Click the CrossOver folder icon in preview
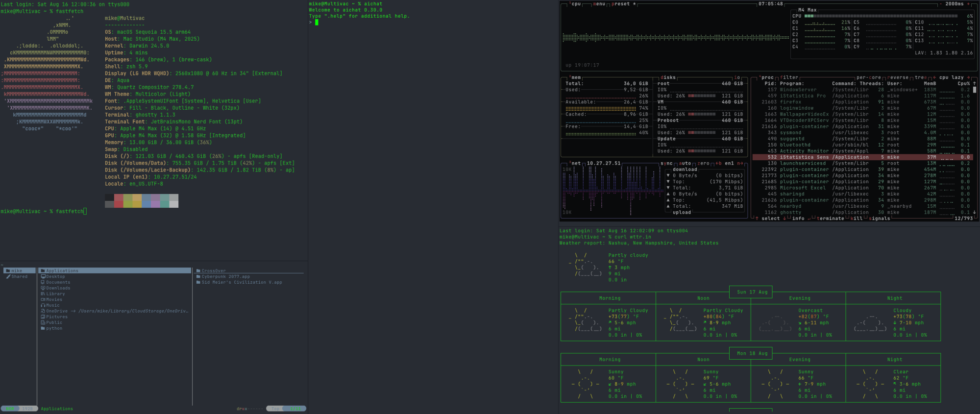Image resolution: width=980 pixels, height=414 pixels. (198, 270)
